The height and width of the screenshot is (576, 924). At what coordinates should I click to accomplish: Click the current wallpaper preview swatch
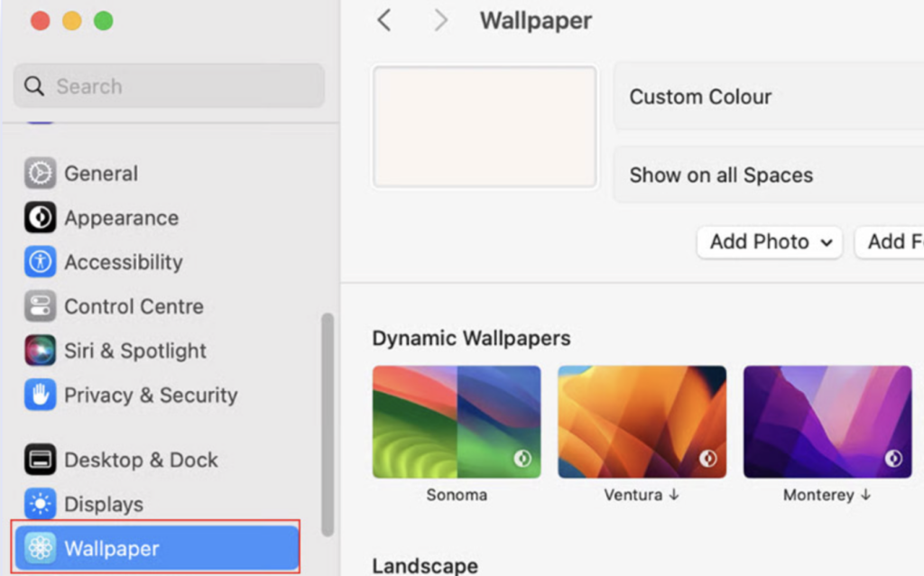[x=485, y=127]
